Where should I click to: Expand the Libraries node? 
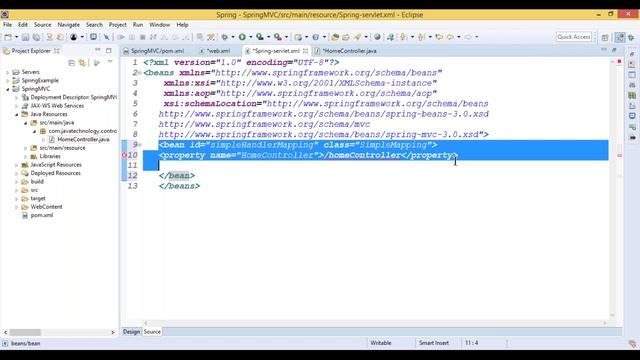click(25, 156)
